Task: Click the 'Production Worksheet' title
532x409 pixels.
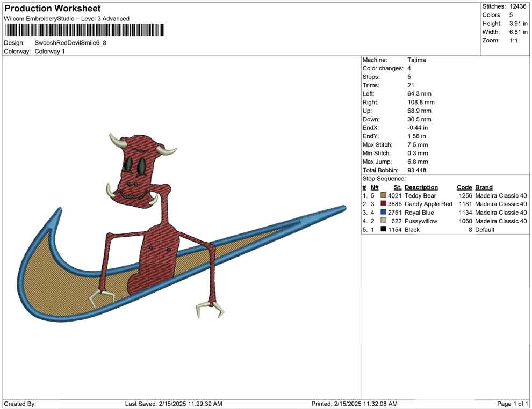Action: [x=53, y=9]
